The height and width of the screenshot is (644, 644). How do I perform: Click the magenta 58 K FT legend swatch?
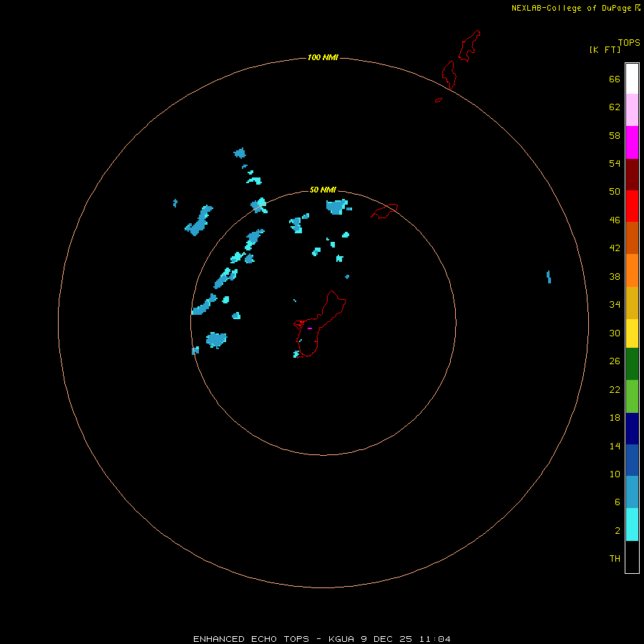click(632, 142)
